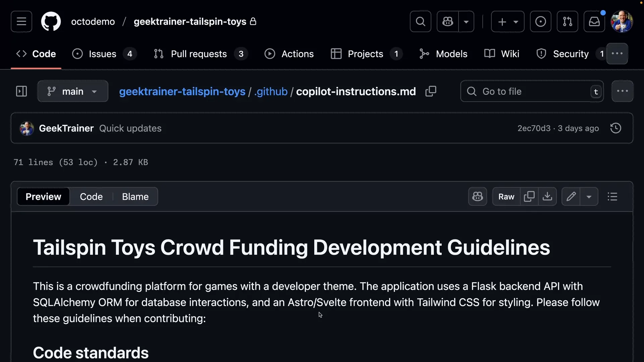The image size is (644, 362).
Task: Open the header search button
Action: pos(420,21)
